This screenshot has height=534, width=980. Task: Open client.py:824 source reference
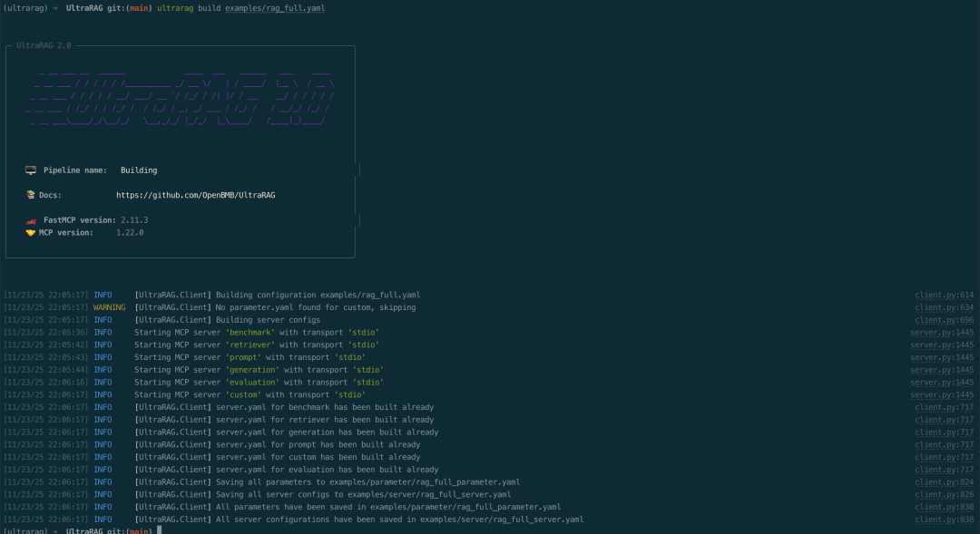point(944,482)
